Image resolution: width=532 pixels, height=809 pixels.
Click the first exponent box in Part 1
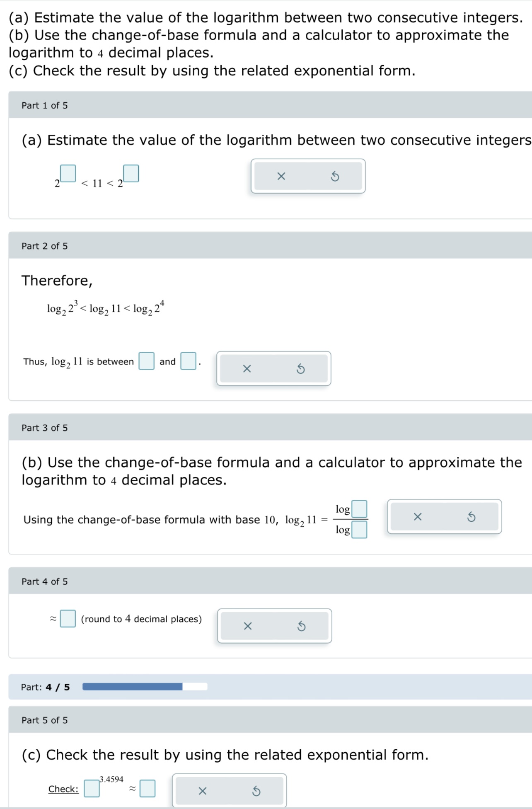tap(68, 174)
